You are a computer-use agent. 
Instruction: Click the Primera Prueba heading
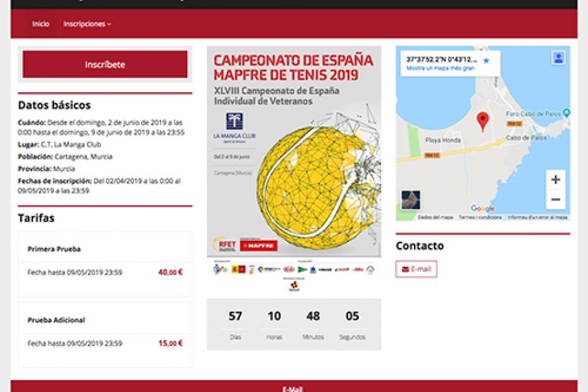pyautogui.click(x=54, y=249)
